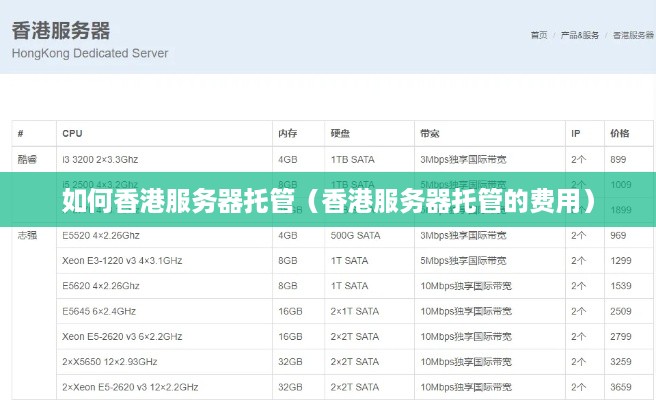The width and height of the screenshot is (656, 400).
Task: Click the HongKong Dedicated Server subtitle
Action: pos(90,53)
